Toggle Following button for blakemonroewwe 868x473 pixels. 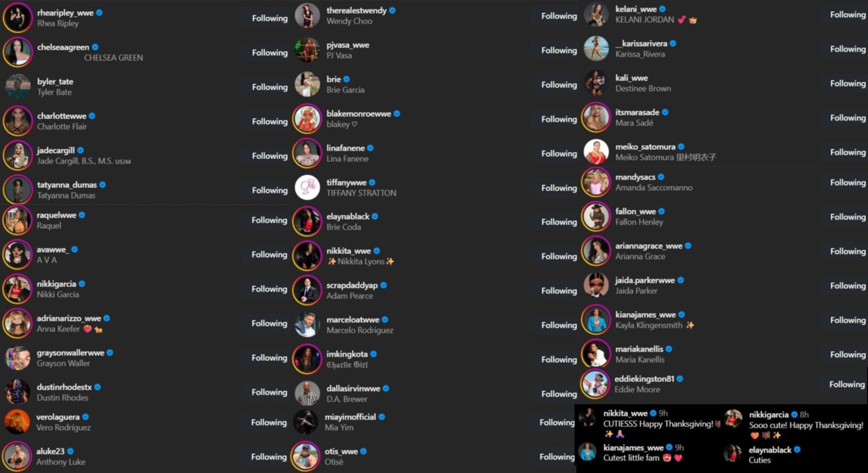tap(559, 119)
